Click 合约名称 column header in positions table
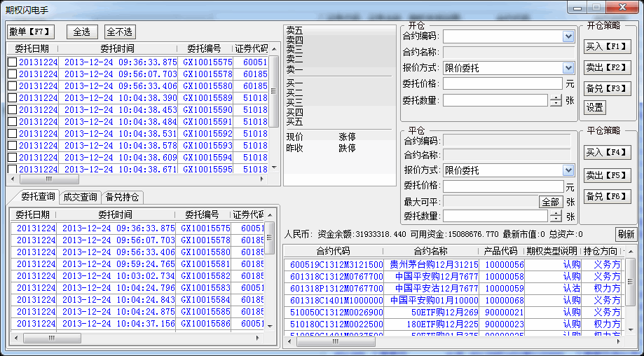 (430, 251)
